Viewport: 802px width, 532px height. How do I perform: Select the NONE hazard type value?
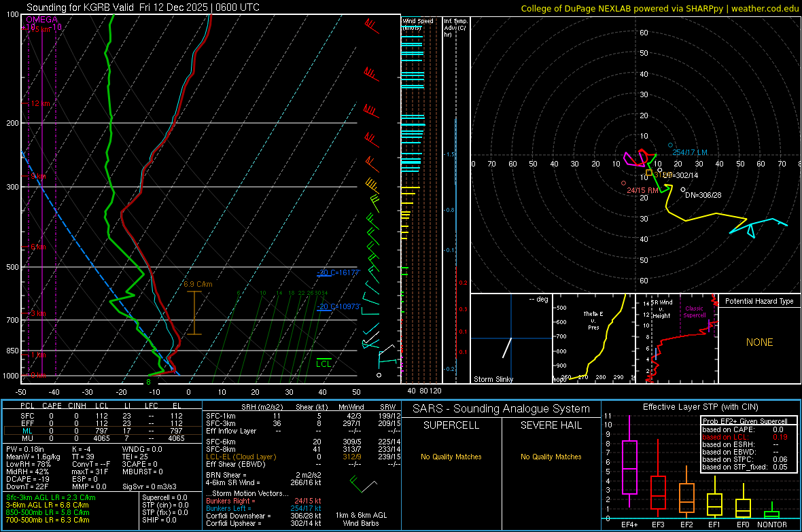(759, 342)
